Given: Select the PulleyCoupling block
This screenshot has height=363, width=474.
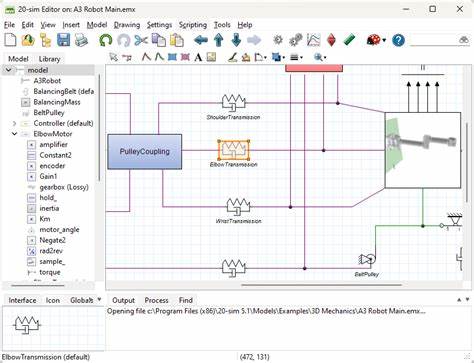Looking at the screenshot, I should point(145,152).
